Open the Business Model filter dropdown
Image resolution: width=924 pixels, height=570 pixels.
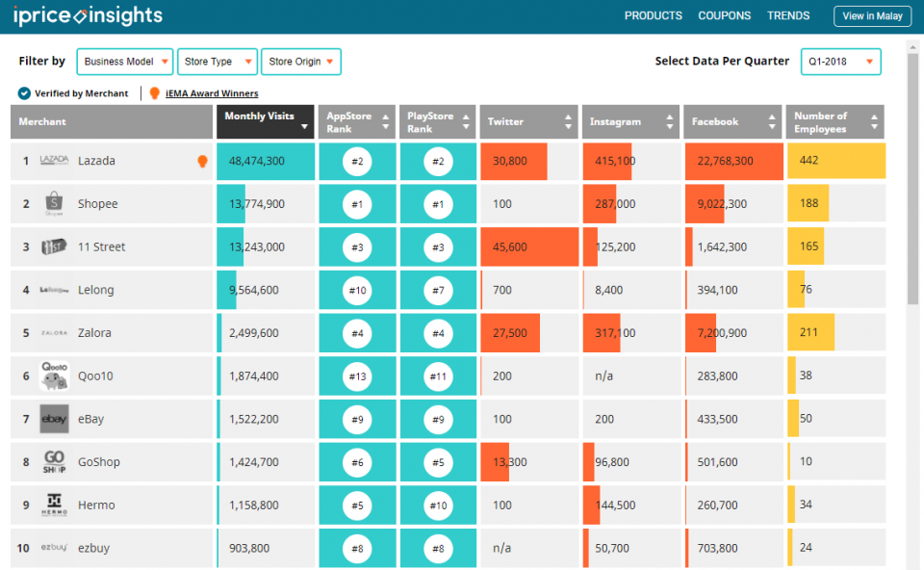pos(125,62)
